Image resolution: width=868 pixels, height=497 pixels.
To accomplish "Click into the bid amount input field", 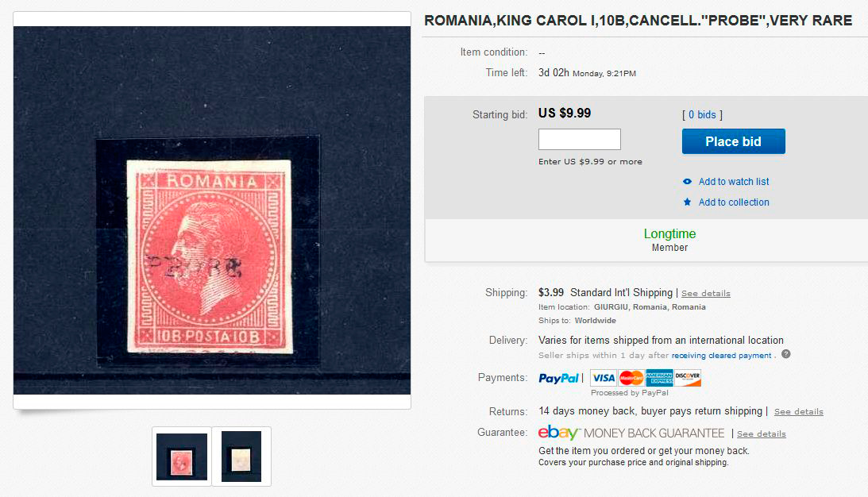I will [x=580, y=140].
